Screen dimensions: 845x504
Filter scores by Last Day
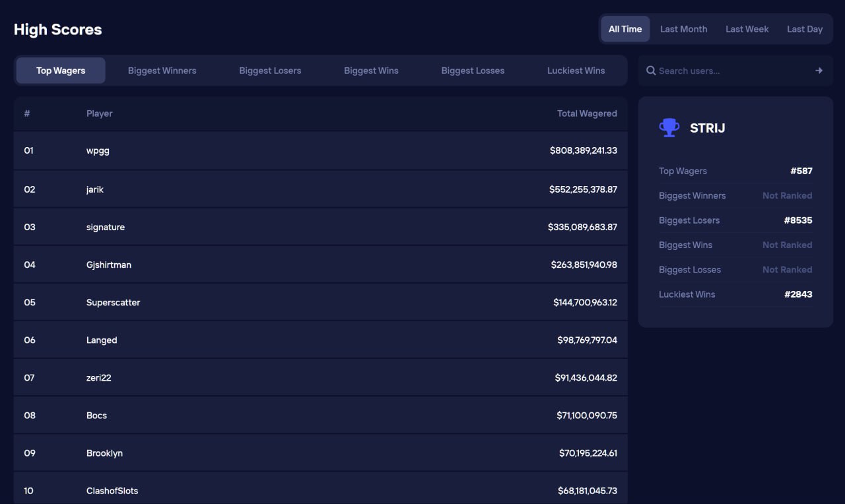(x=805, y=29)
